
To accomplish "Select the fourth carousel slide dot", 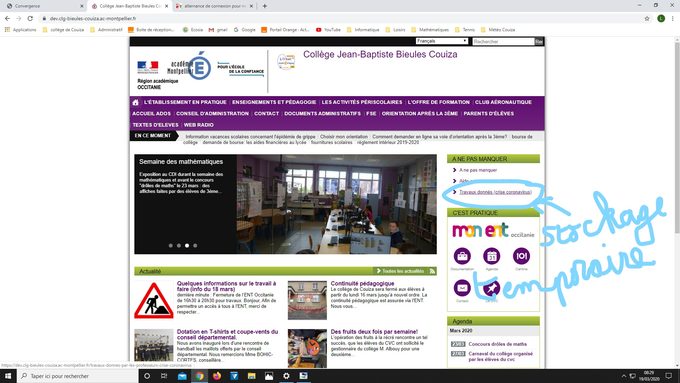I will (x=195, y=246).
